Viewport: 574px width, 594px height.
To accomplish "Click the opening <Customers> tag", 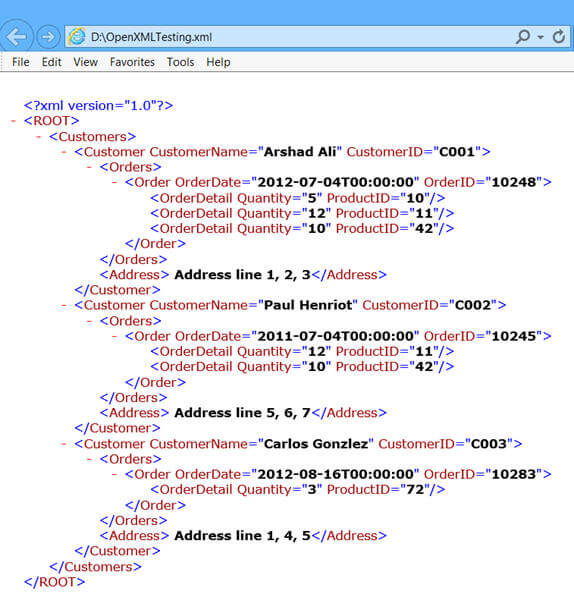I will 92,136.
